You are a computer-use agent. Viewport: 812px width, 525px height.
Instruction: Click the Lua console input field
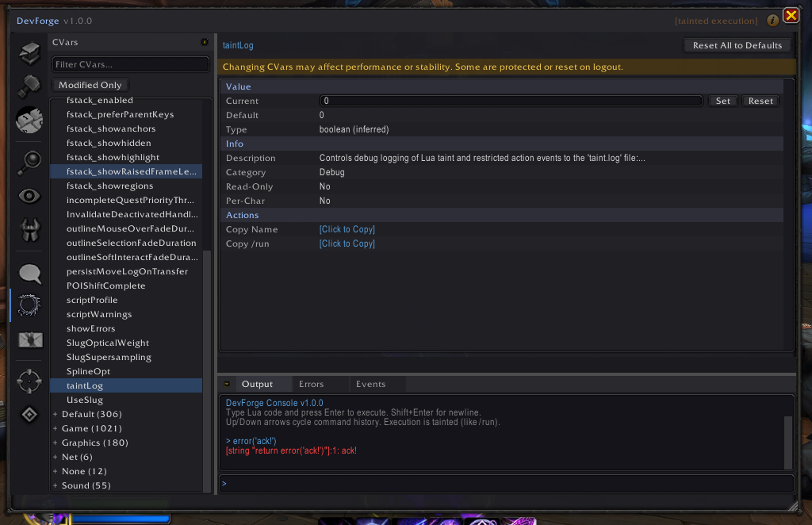(505, 483)
